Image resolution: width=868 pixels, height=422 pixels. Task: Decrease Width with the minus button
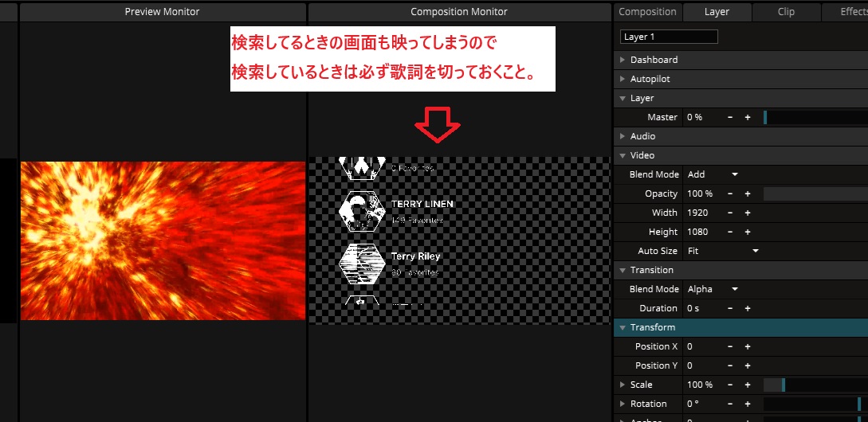click(730, 213)
